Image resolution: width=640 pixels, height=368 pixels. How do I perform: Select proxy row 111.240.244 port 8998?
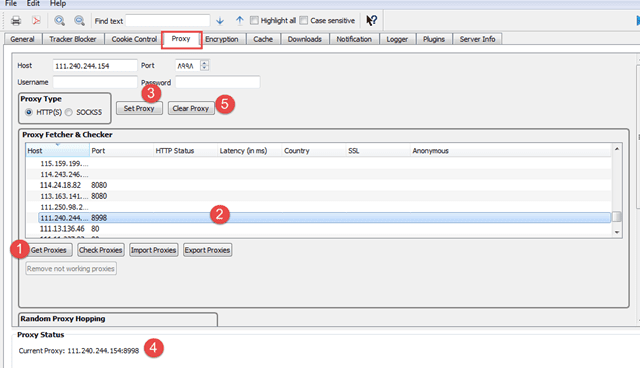pyautogui.click(x=324, y=218)
